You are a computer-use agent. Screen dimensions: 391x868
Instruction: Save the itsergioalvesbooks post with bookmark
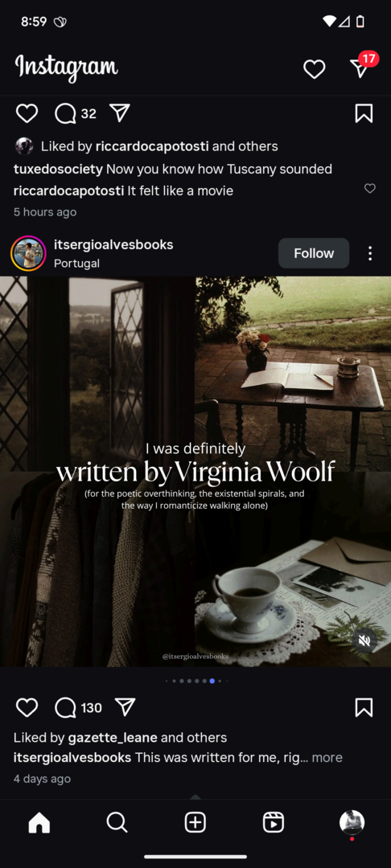pos(364,707)
